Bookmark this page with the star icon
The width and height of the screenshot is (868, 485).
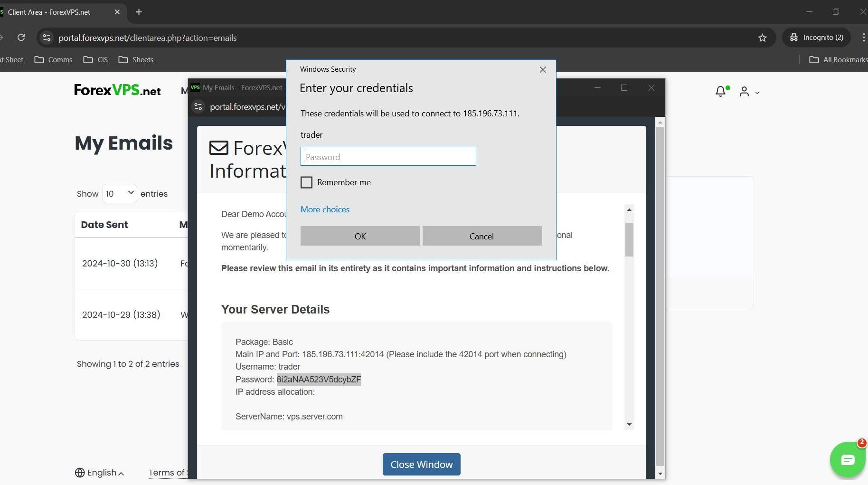point(763,38)
